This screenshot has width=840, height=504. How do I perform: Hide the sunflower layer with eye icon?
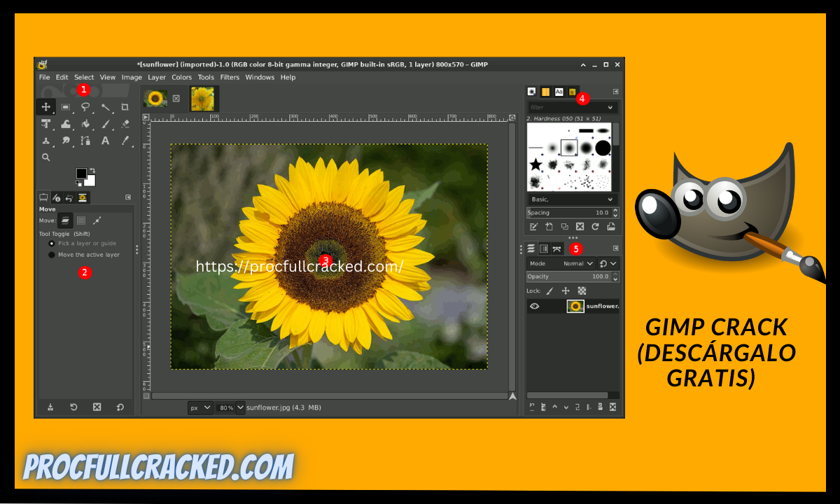[534, 306]
